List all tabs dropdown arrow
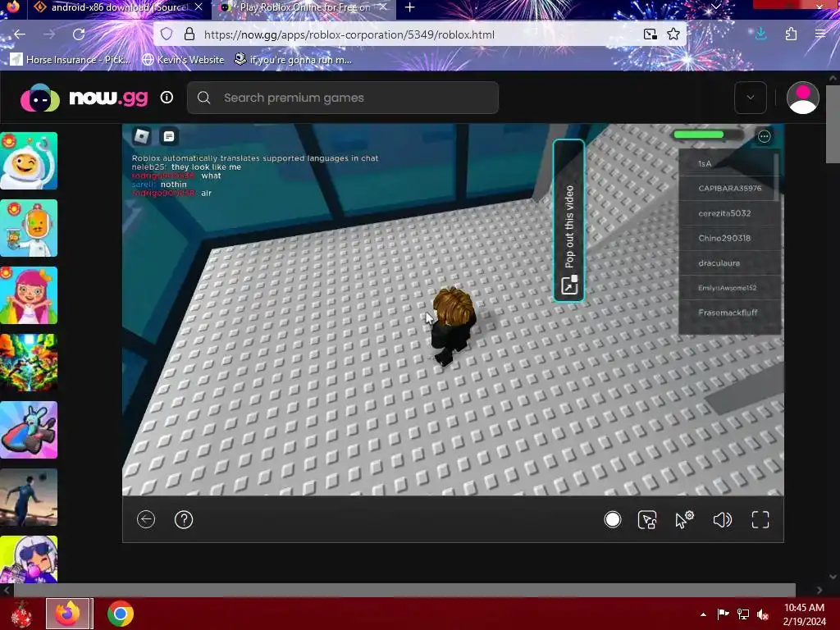 [x=715, y=7]
